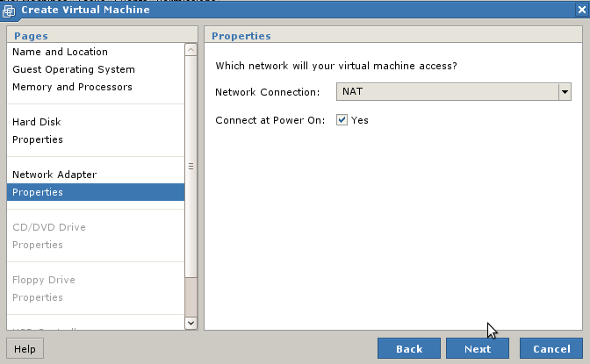The height and width of the screenshot is (364, 590).
Task: Open the Memory and Processors page
Action: (x=72, y=87)
